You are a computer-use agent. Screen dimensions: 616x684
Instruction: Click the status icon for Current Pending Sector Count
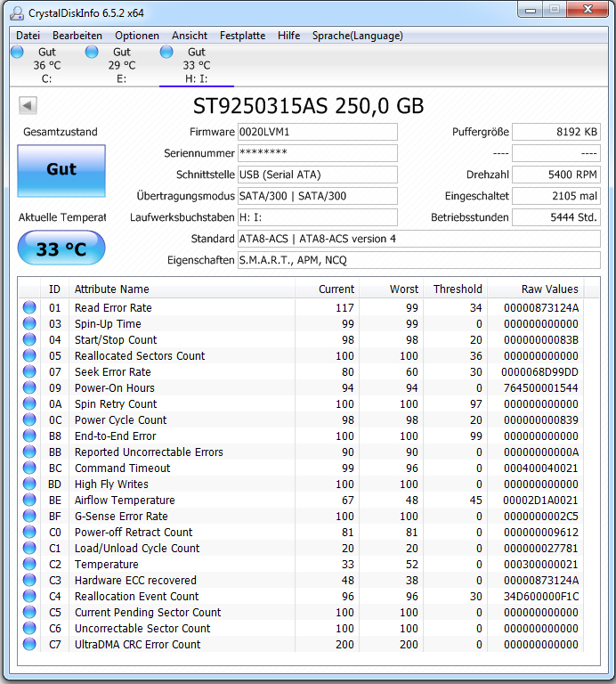pos(29,612)
